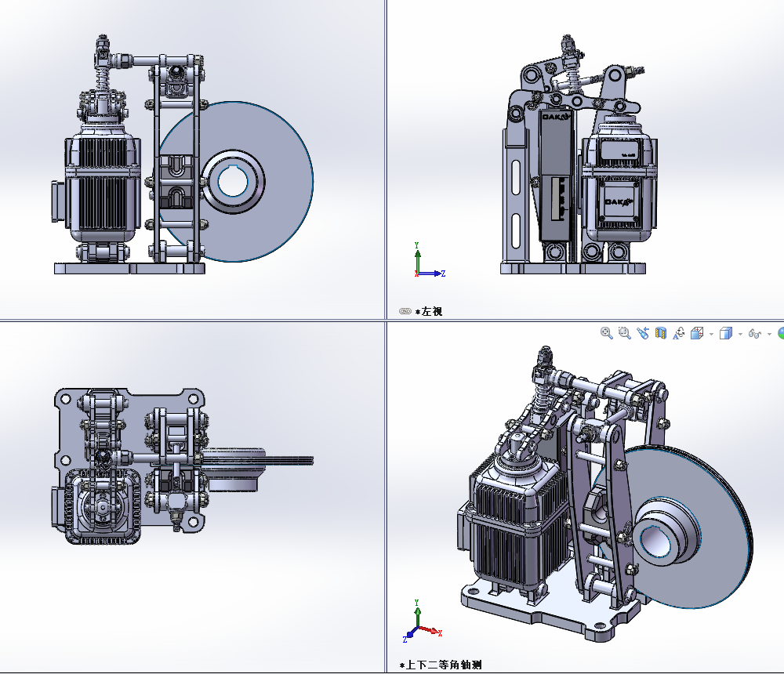Expand the Display Style dropdown arrow
This screenshot has width=784, height=674.
(741, 334)
